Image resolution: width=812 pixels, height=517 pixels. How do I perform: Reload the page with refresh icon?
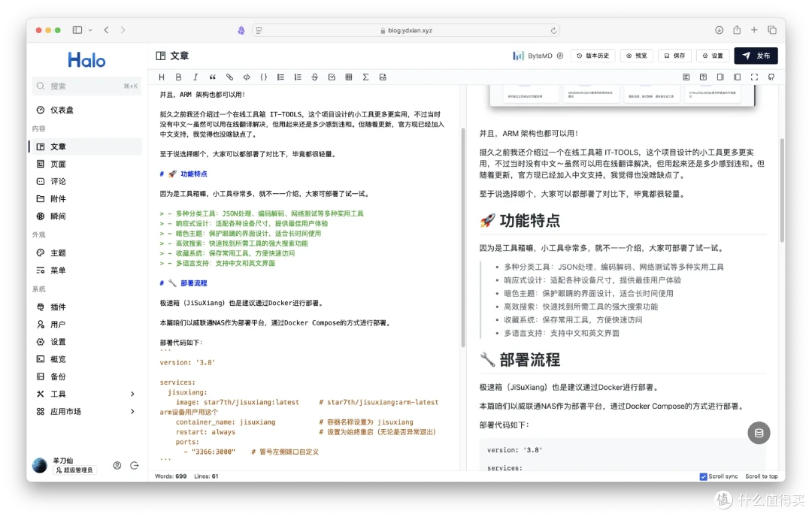(553, 31)
